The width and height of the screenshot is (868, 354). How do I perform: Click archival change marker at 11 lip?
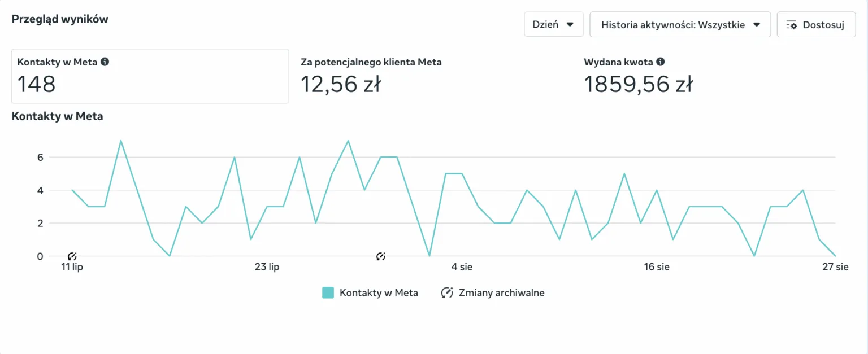(72, 257)
